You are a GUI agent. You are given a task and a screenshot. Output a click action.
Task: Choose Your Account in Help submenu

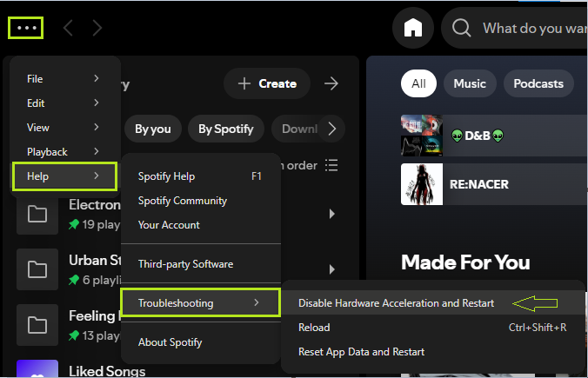201,225
